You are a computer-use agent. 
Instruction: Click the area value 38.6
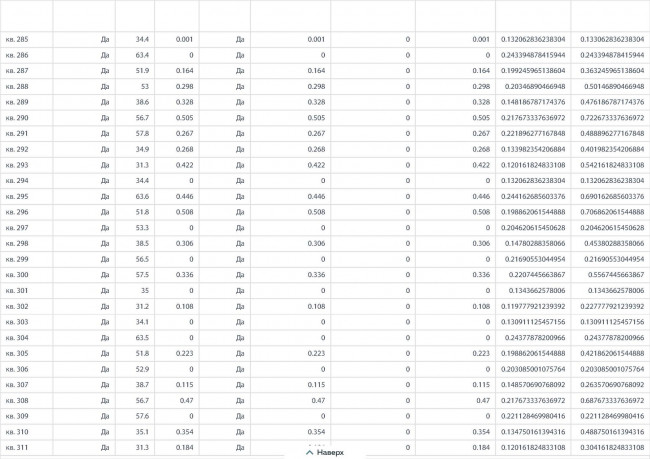(x=142, y=102)
